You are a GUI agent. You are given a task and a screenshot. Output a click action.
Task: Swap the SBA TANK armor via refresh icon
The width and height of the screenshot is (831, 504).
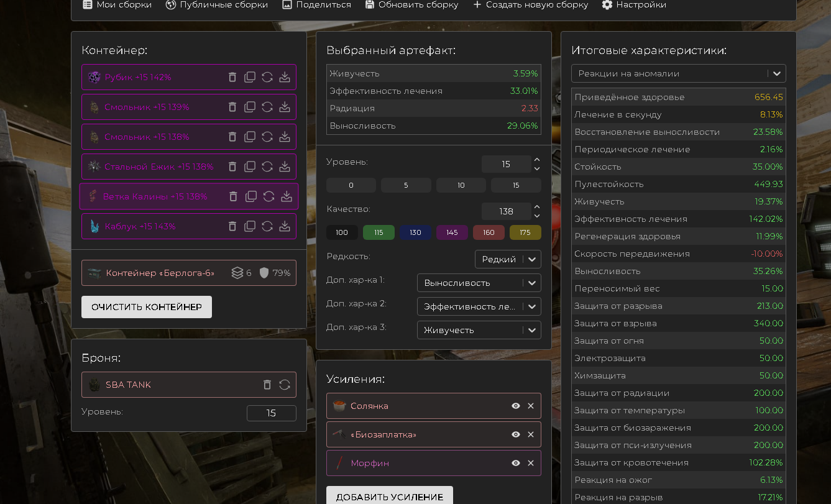click(x=285, y=385)
